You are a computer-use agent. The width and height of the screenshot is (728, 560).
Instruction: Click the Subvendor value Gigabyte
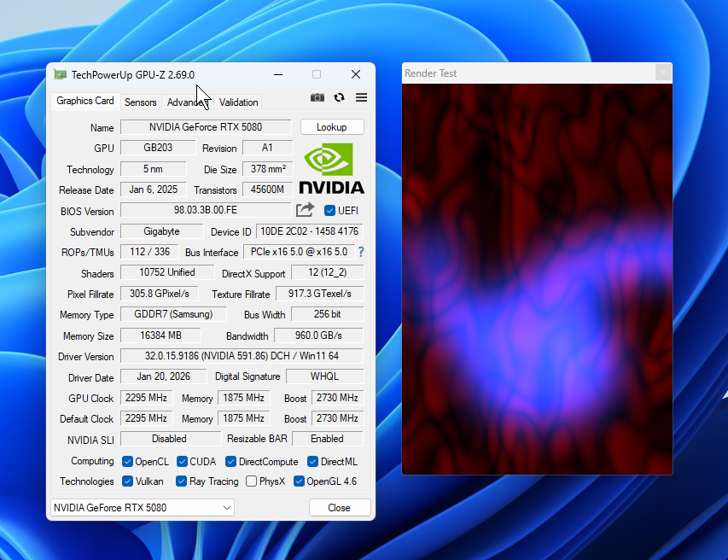pyautogui.click(x=161, y=231)
